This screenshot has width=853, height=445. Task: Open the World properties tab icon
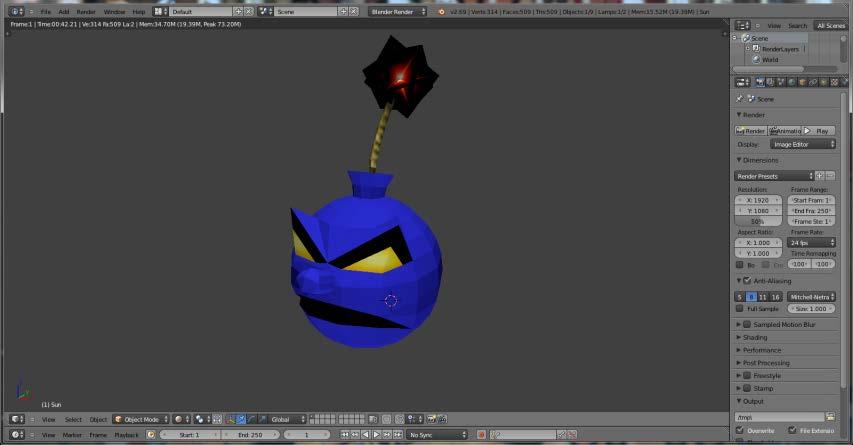pyautogui.click(x=792, y=82)
